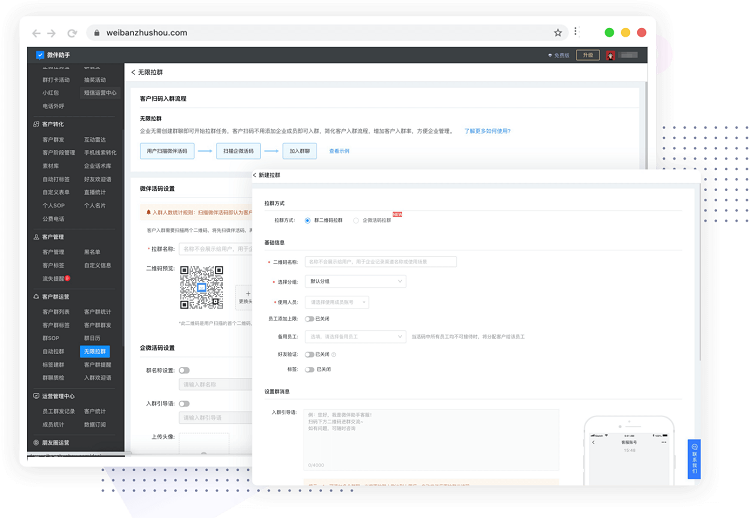
Task: Click the 用户扫描微伴活码 step box
Action: [167, 151]
